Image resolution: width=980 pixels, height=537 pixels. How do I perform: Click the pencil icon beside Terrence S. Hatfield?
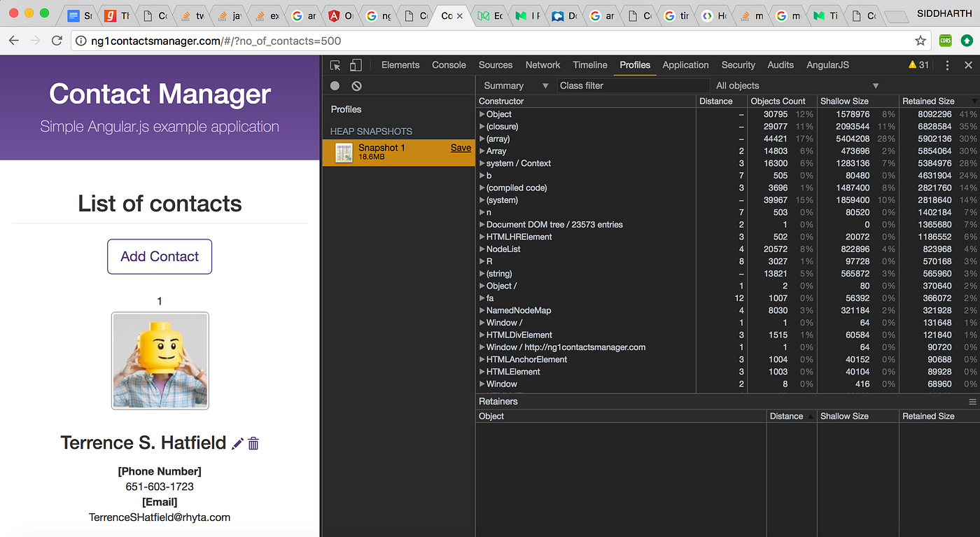(237, 442)
